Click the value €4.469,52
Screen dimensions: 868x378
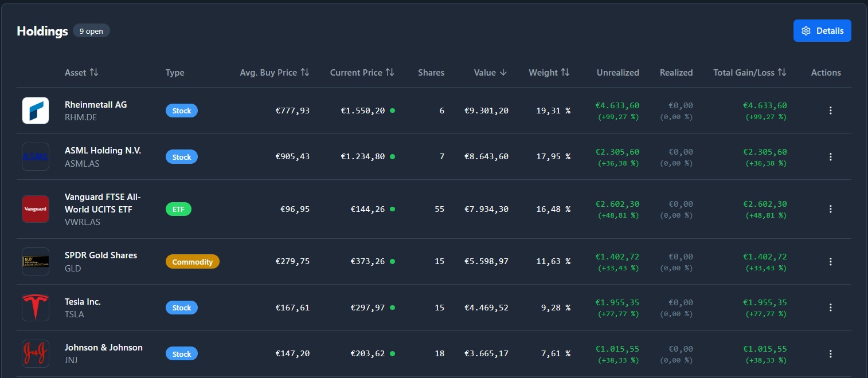coord(486,308)
